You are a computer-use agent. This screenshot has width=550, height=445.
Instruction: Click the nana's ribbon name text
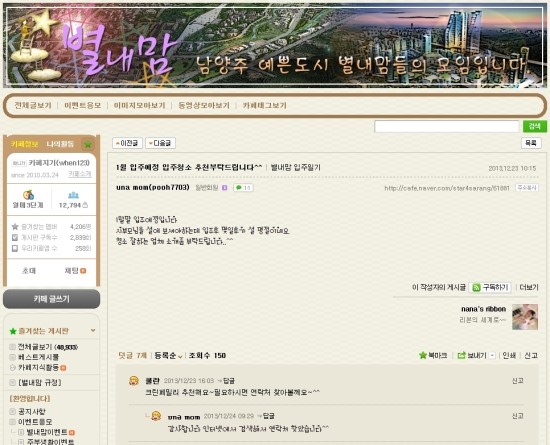coord(483,309)
